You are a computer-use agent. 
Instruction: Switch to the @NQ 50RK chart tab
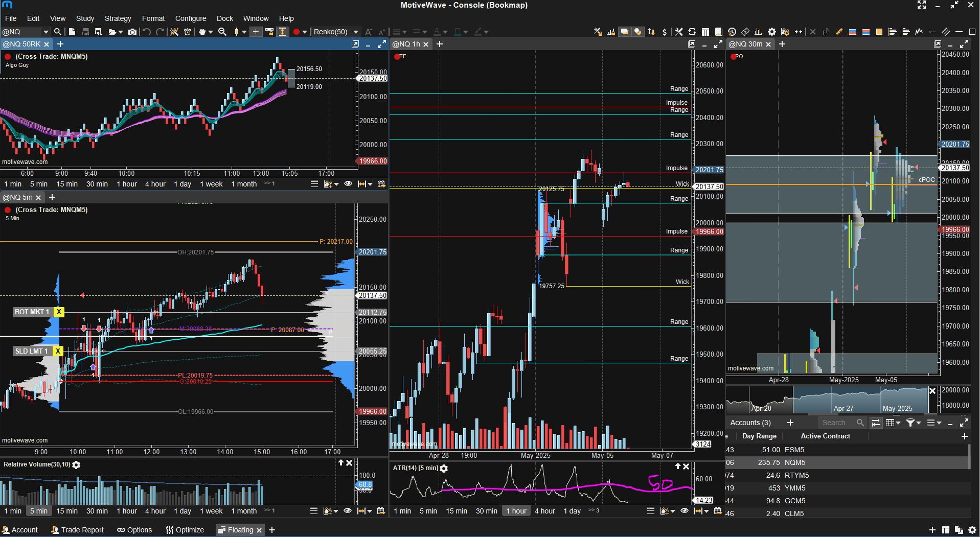[21, 44]
